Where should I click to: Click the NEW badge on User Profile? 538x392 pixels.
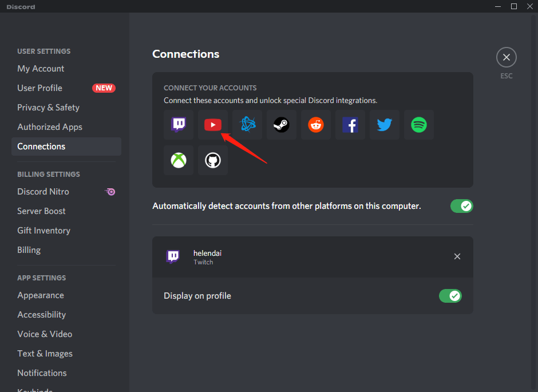tap(104, 88)
